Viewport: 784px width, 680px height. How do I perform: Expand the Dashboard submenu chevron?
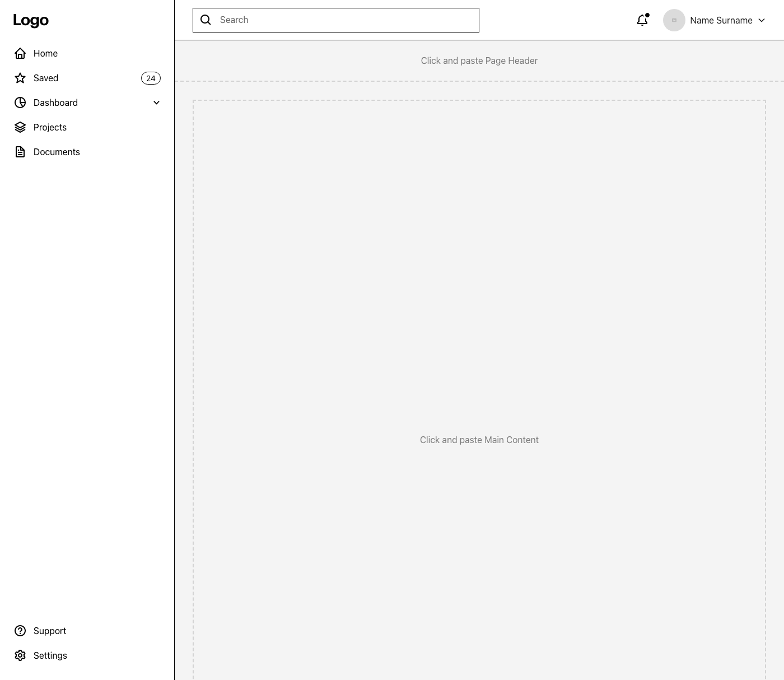click(x=157, y=103)
